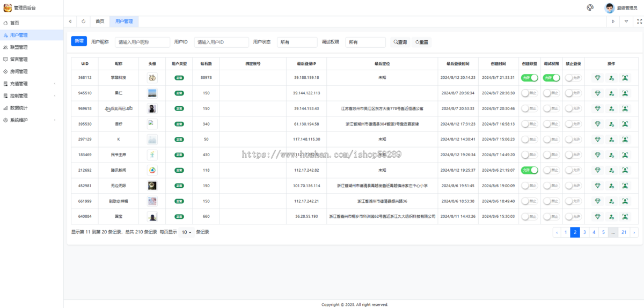
Task: Go to page 21 in pagination
Action: coord(624,232)
